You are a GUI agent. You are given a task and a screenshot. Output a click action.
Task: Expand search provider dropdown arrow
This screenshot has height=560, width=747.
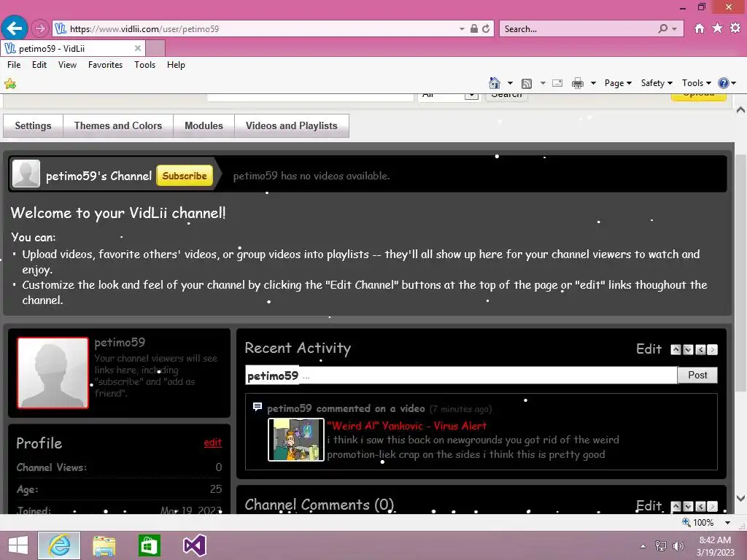674,29
